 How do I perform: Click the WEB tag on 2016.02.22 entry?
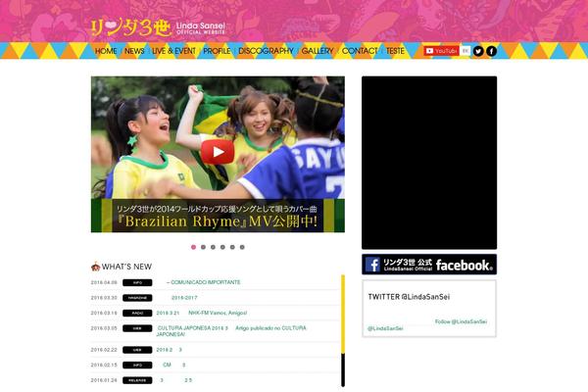137,350
